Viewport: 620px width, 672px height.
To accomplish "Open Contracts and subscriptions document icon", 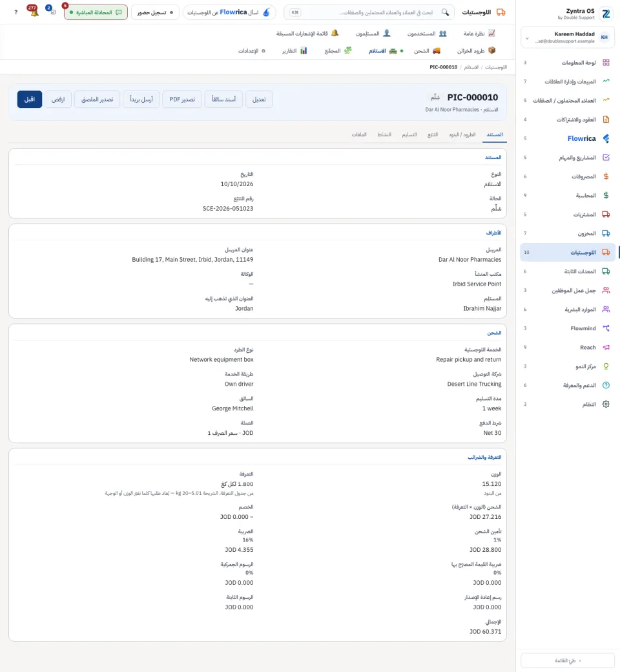I will (606, 120).
